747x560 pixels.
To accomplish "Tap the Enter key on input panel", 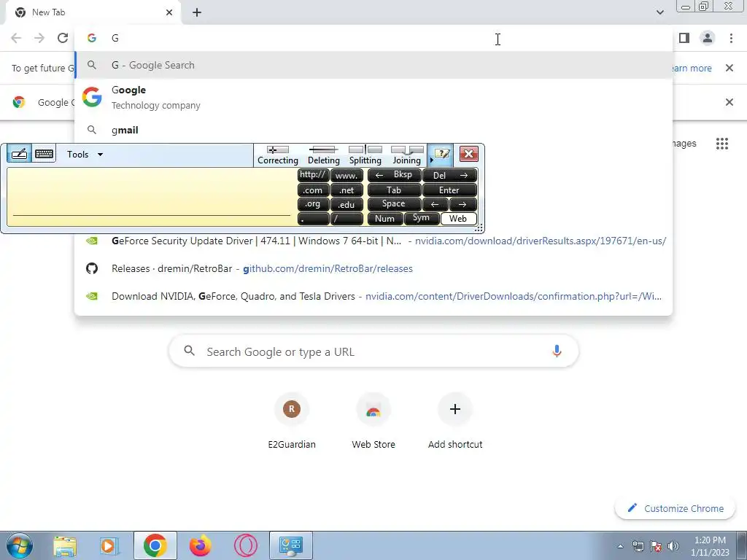I will 449,190.
